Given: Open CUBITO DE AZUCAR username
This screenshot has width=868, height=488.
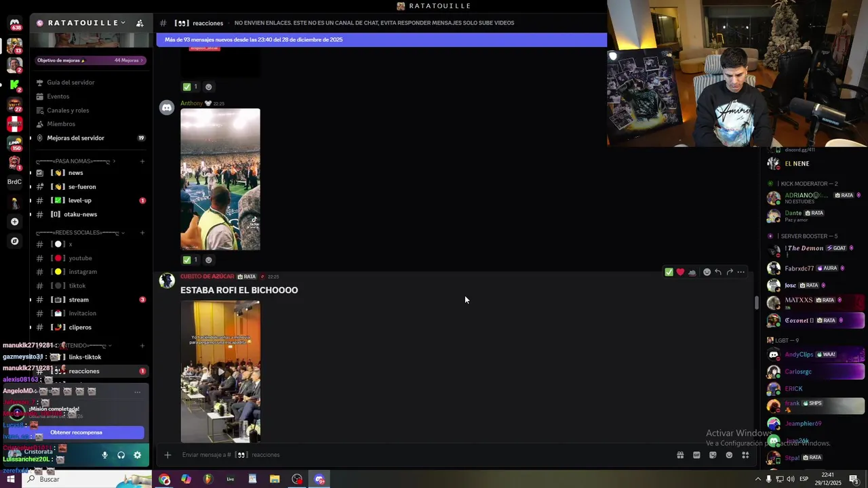Looking at the screenshot, I should point(207,277).
